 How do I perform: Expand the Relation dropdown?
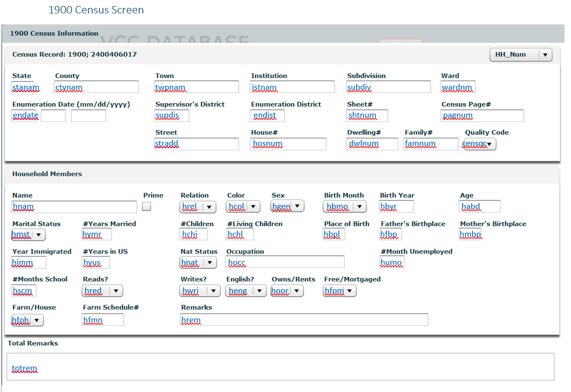point(198,207)
